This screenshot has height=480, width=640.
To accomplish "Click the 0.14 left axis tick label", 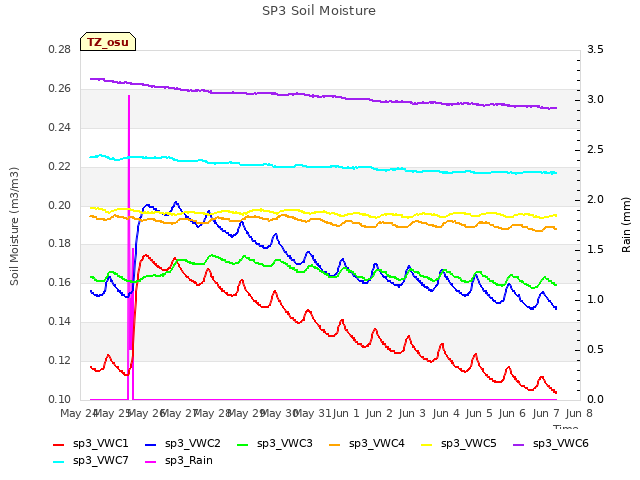I will 60,322.
